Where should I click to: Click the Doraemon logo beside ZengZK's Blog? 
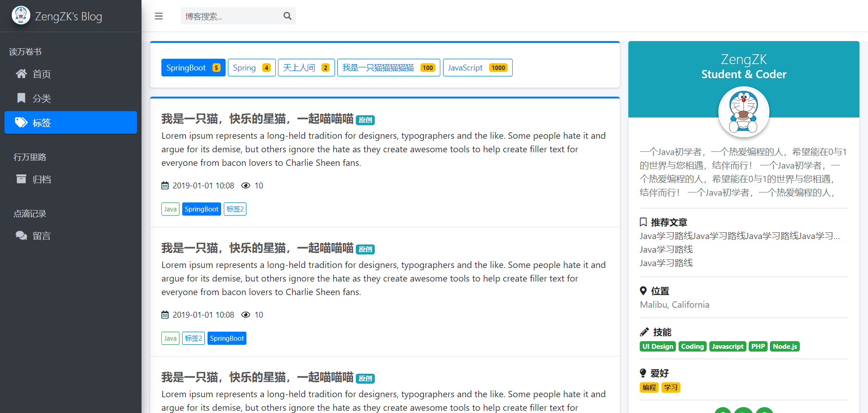[21, 15]
